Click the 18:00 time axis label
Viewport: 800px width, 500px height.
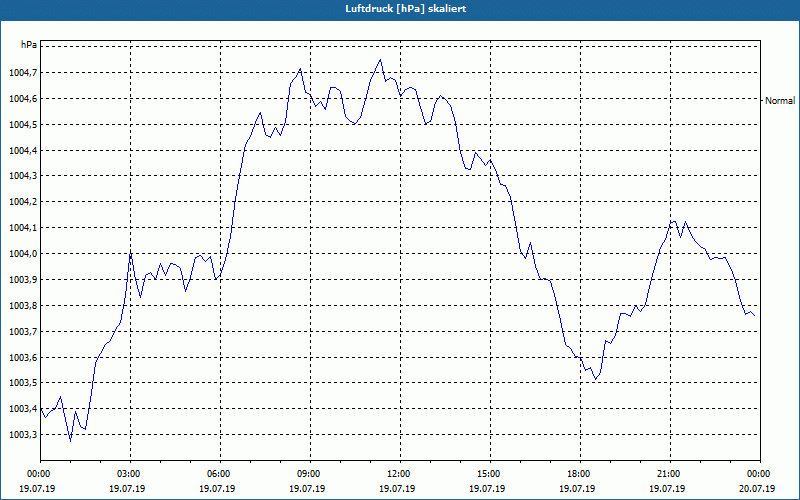click(578, 474)
